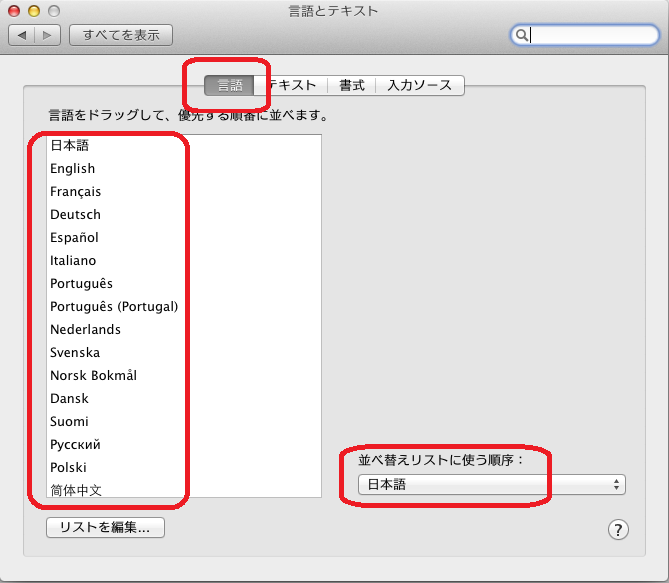Viewport: 669px width, 583px height.
Task: Minimize the window with yellow button
Action: coord(34,11)
